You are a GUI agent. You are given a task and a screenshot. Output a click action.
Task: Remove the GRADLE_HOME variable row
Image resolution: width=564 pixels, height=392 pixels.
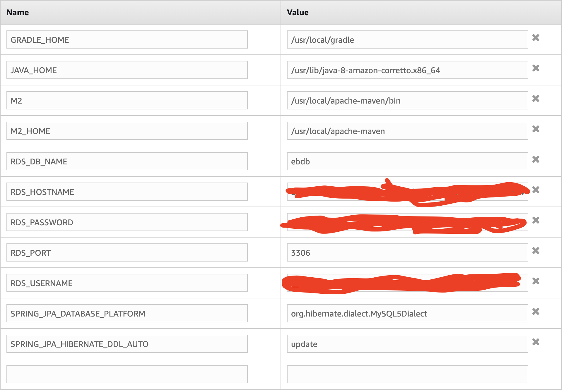(x=536, y=38)
